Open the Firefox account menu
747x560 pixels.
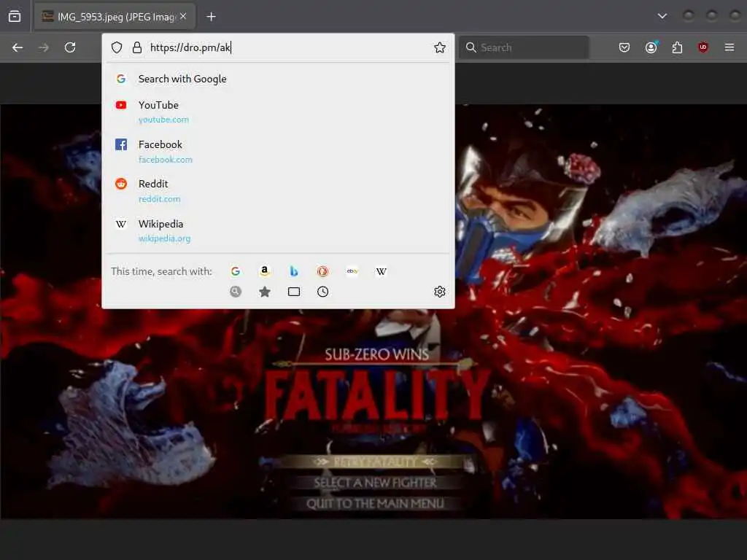pyautogui.click(x=651, y=47)
